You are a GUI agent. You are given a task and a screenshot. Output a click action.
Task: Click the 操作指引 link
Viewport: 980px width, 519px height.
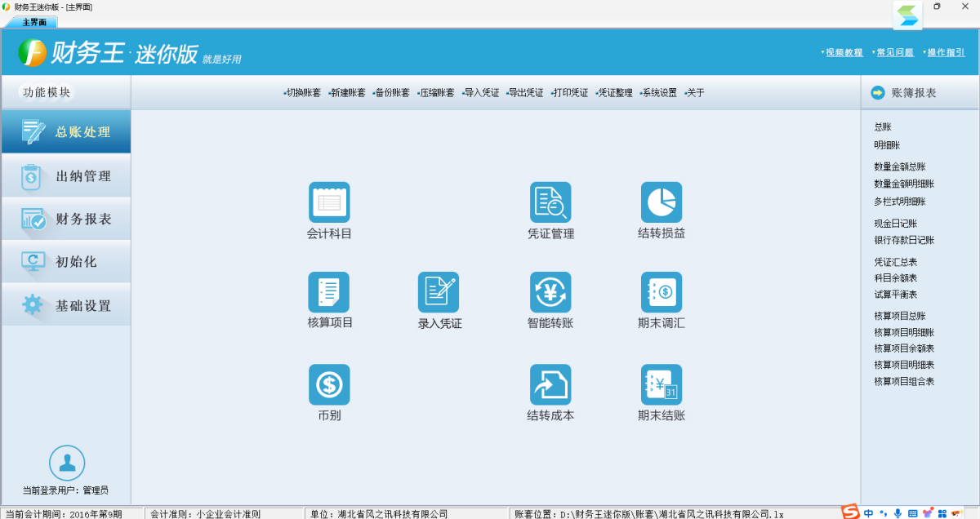[946, 52]
